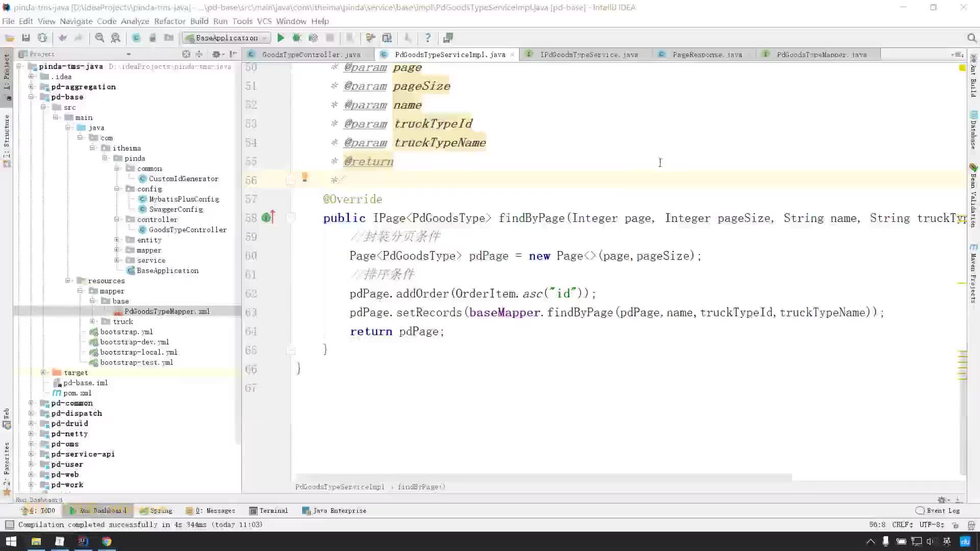Click the findByPage() breadcrumb

point(422,487)
